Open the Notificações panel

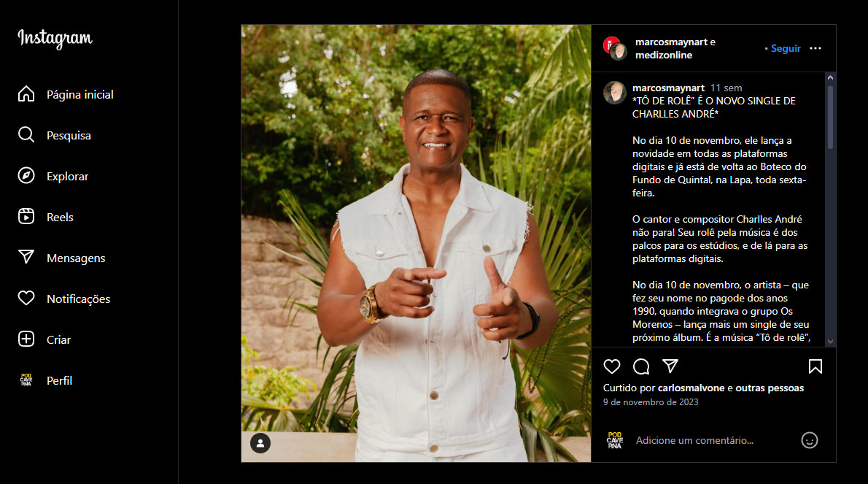tap(64, 299)
